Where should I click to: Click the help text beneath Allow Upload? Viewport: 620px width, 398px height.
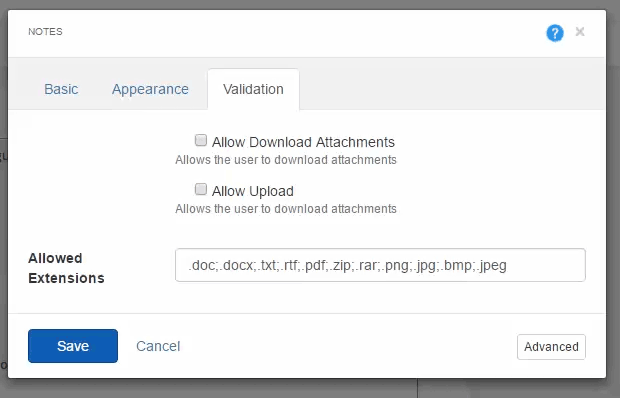[x=286, y=209]
